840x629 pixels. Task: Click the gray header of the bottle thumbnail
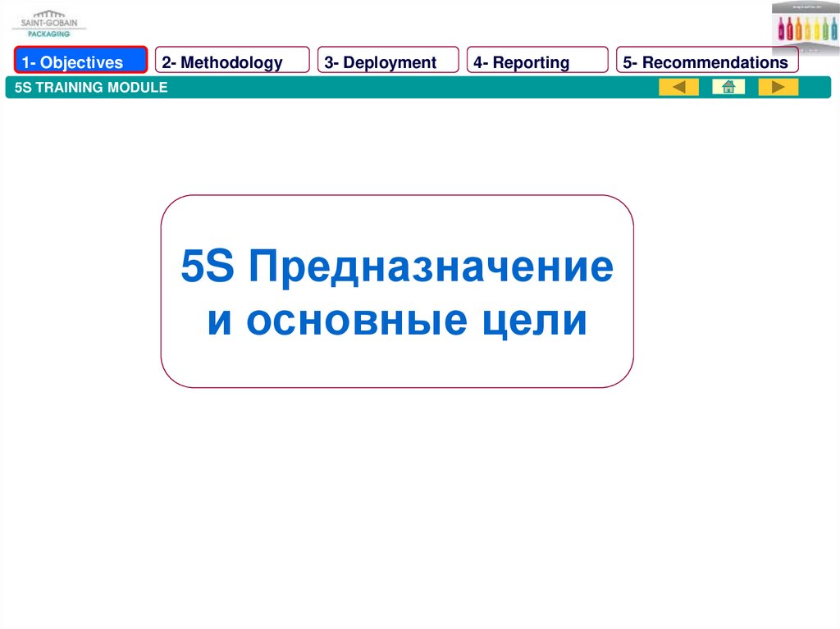(x=806, y=7)
